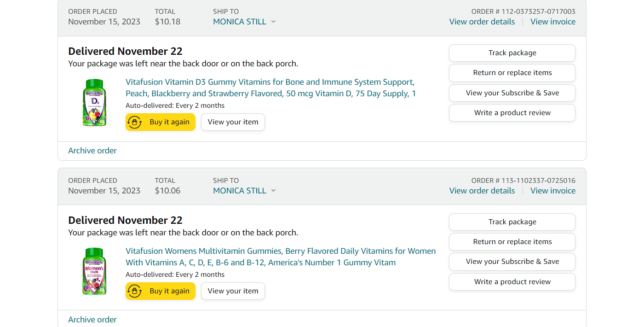Expand the Ship To dropdown on the $10.18 order

tap(244, 22)
